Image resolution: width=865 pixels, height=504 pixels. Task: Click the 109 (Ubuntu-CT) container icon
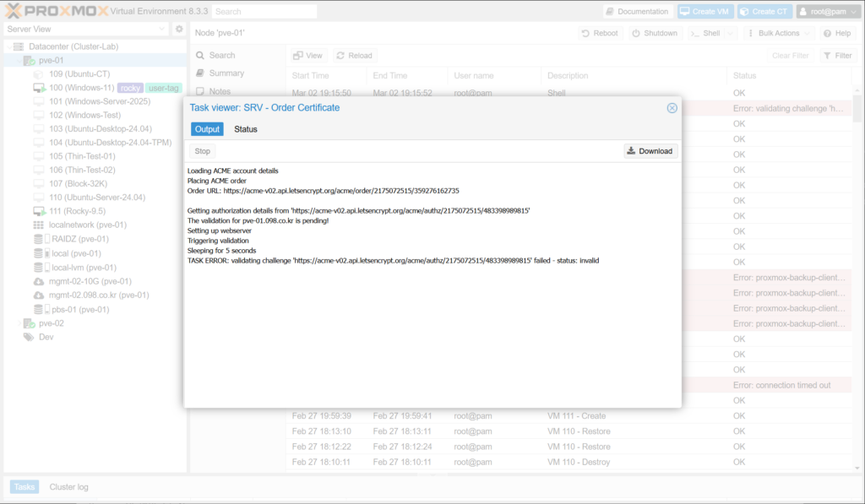point(39,74)
